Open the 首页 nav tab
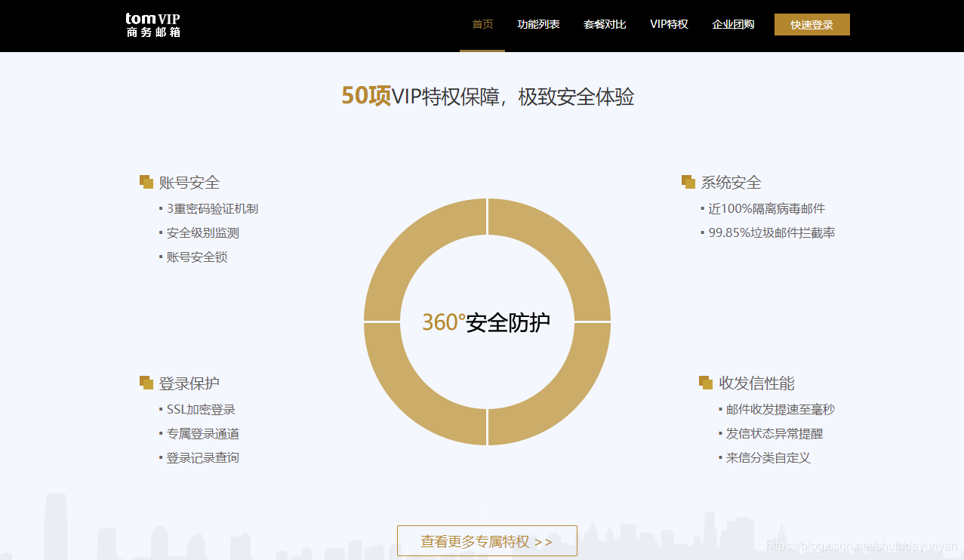Image resolution: width=964 pixels, height=560 pixels. point(482,24)
